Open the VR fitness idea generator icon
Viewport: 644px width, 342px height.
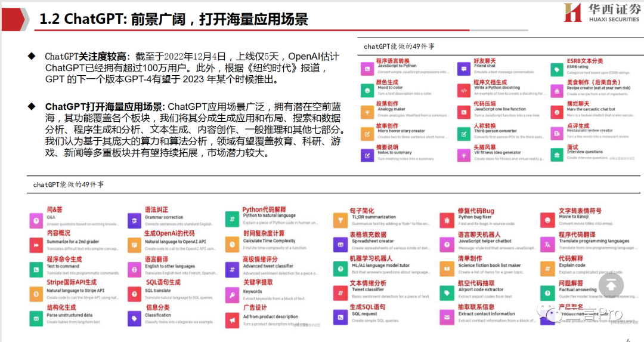pyautogui.click(x=464, y=155)
